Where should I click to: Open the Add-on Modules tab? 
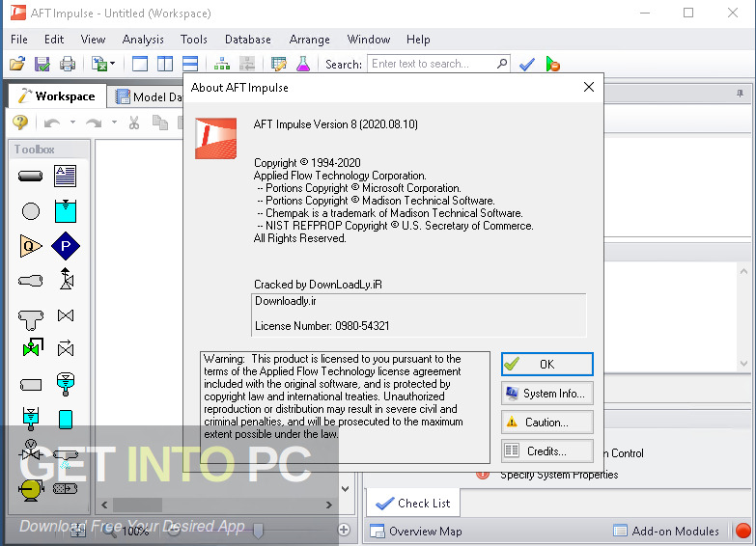point(666,532)
